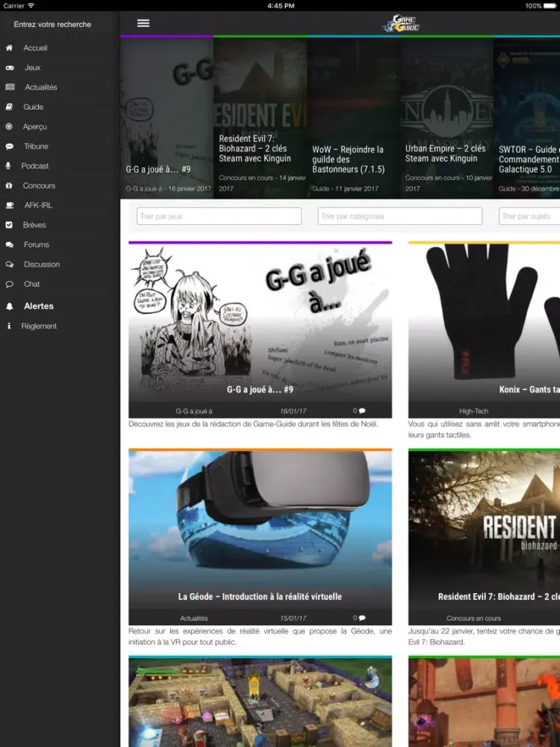This screenshot has height=747, width=560.
Task: Click the Wi-Fi icon in status bar
Action: pos(31,6)
